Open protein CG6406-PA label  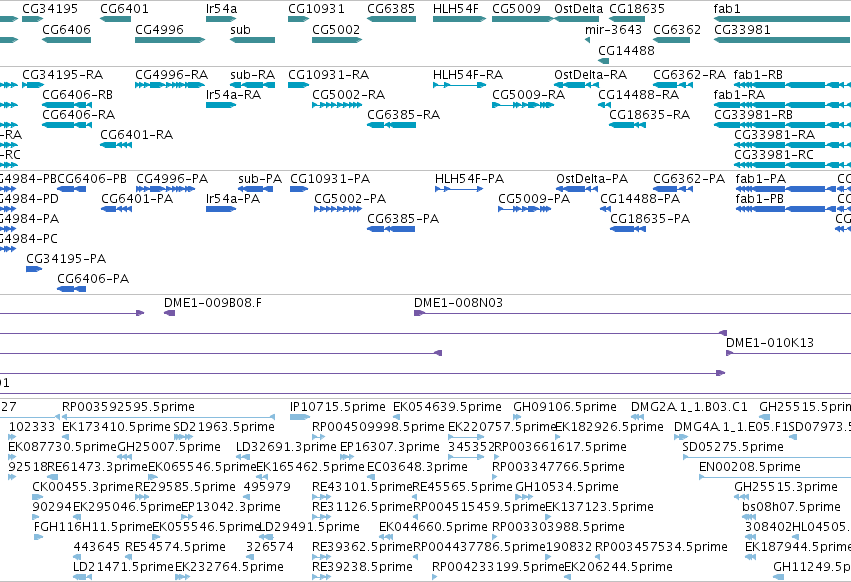coord(93,279)
